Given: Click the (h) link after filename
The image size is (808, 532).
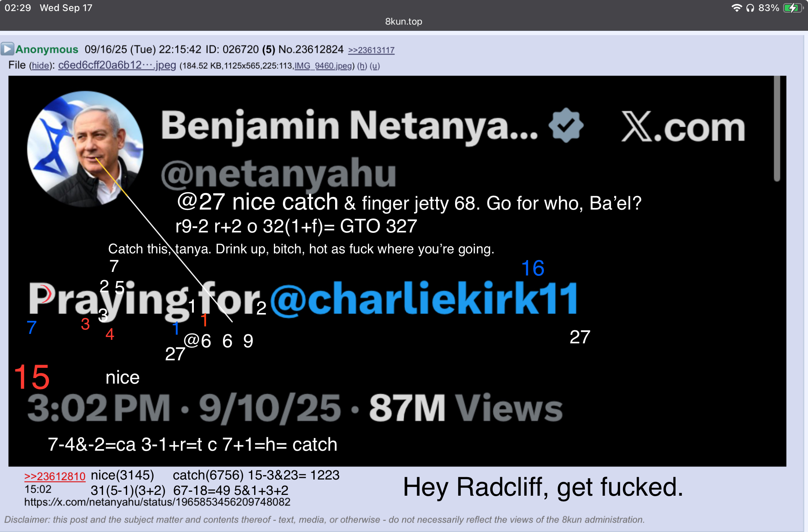Looking at the screenshot, I should tap(362, 66).
